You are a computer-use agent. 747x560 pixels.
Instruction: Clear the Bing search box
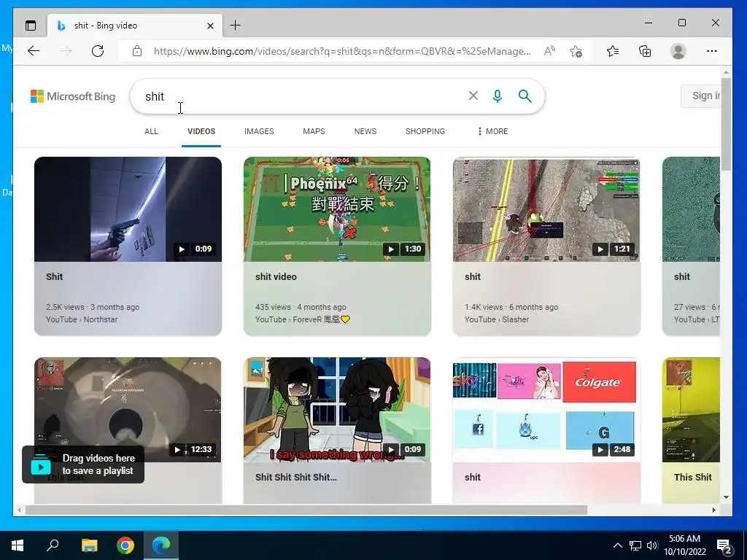[x=473, y=96]
